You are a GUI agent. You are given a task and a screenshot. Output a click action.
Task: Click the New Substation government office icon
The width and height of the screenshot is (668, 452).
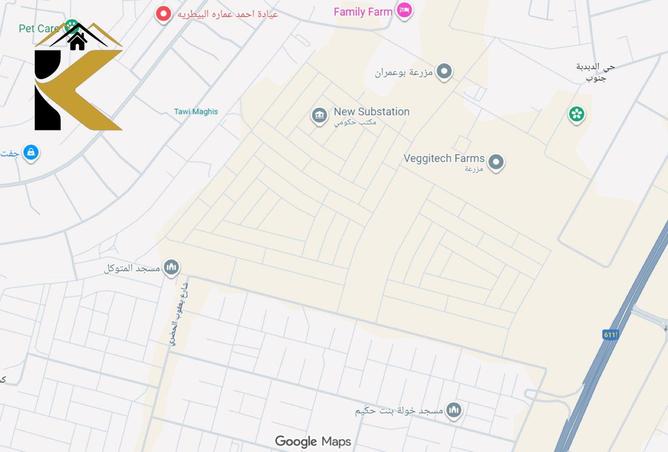click(319, 116)
